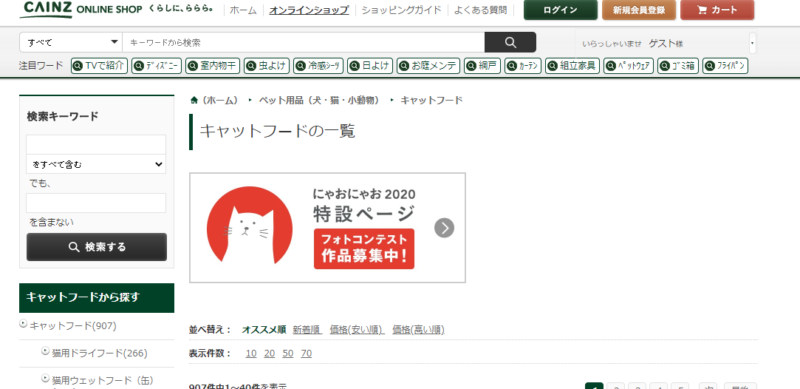Expand the guest account dropdown arrow
The width and height of the screenshot is (800, 389).
752,43
